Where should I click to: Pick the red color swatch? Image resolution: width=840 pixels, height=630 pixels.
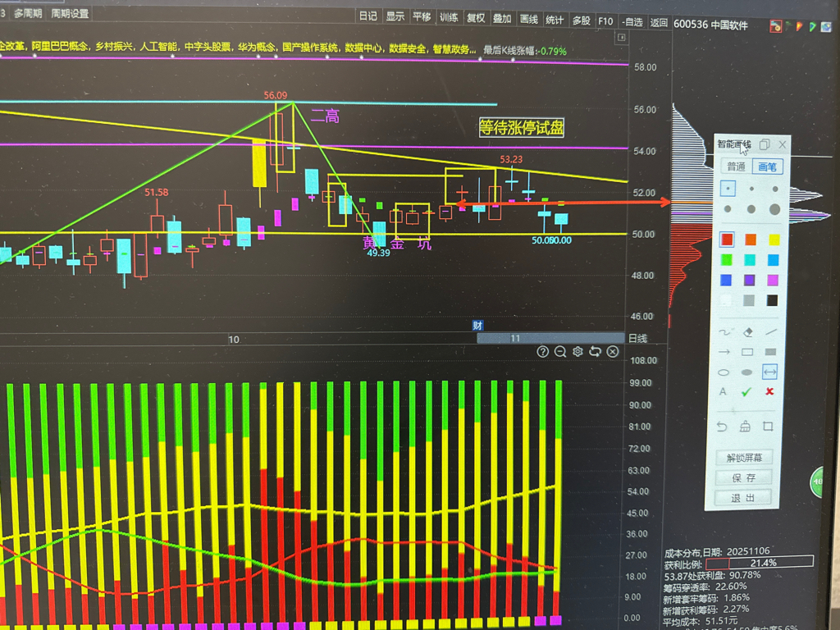[727, 239]
